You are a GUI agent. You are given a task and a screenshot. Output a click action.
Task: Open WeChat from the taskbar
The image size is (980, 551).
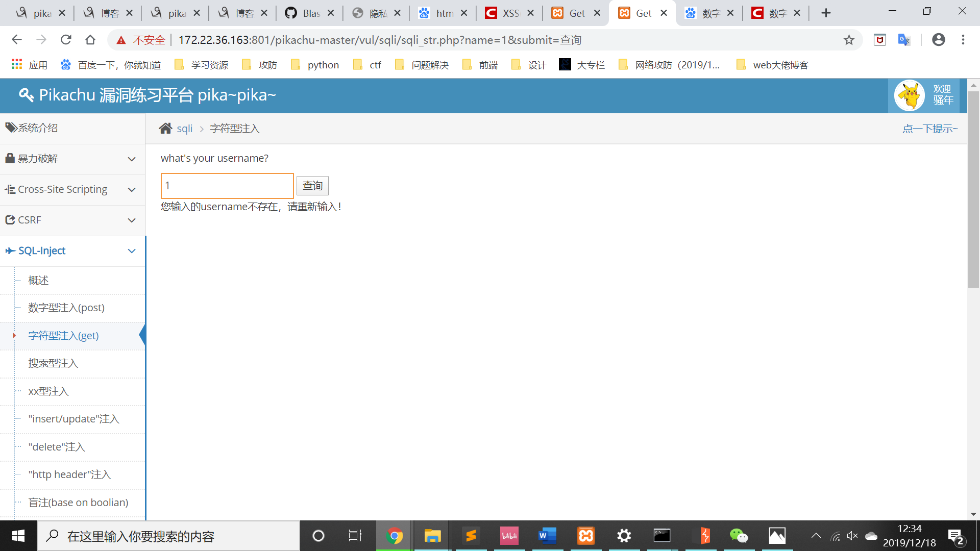739,536
